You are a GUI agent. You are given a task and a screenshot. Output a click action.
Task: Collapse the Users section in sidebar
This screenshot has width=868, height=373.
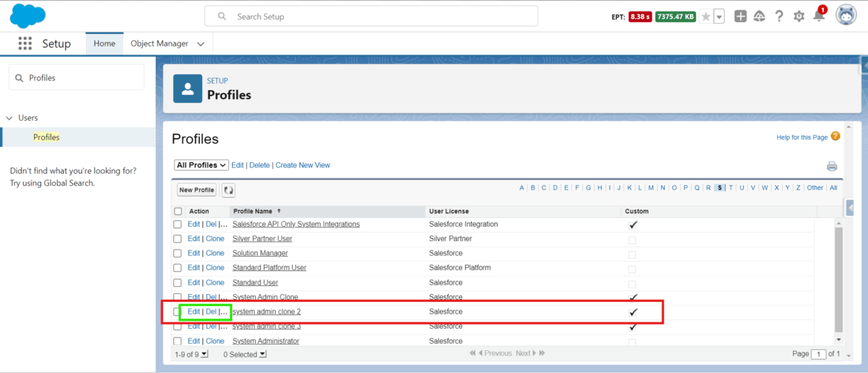(9, 118)
